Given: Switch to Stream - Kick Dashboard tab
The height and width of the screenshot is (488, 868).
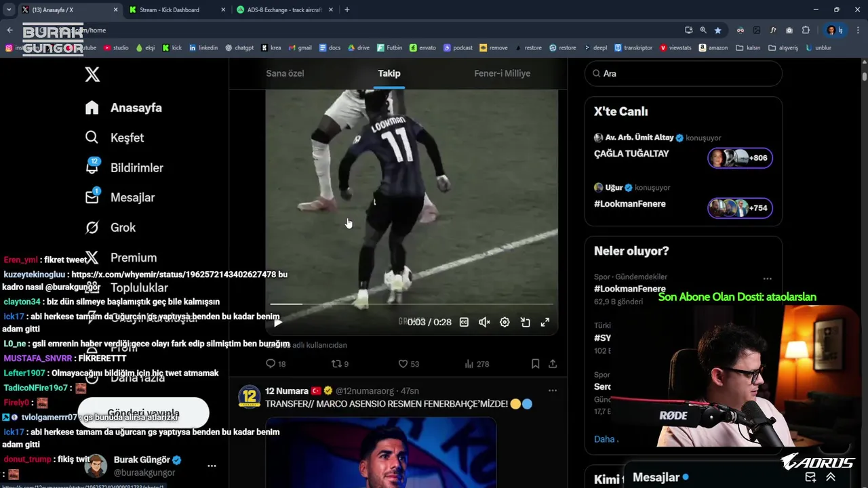Looking at the screenshot, I should click(170, 9).
